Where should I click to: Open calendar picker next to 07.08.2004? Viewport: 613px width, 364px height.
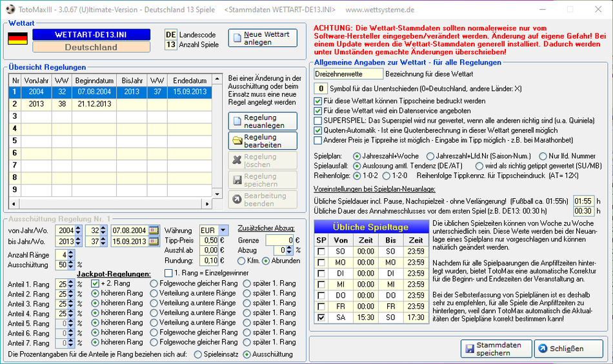(154, 230)
